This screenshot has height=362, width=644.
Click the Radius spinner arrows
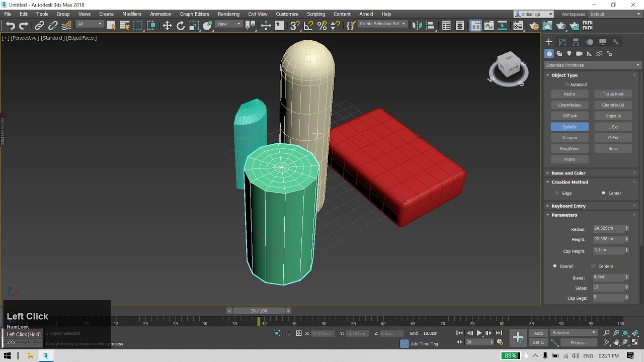coord(626,228)
